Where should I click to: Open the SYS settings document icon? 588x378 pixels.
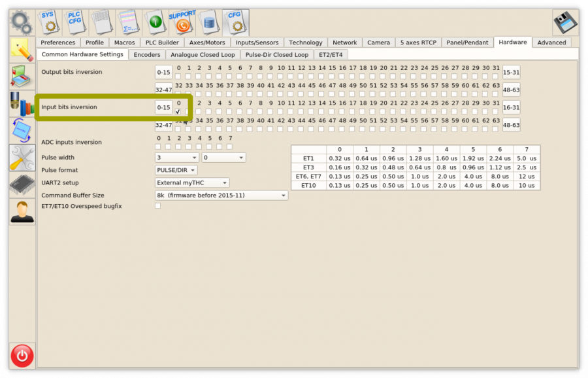tap(48, 22)
